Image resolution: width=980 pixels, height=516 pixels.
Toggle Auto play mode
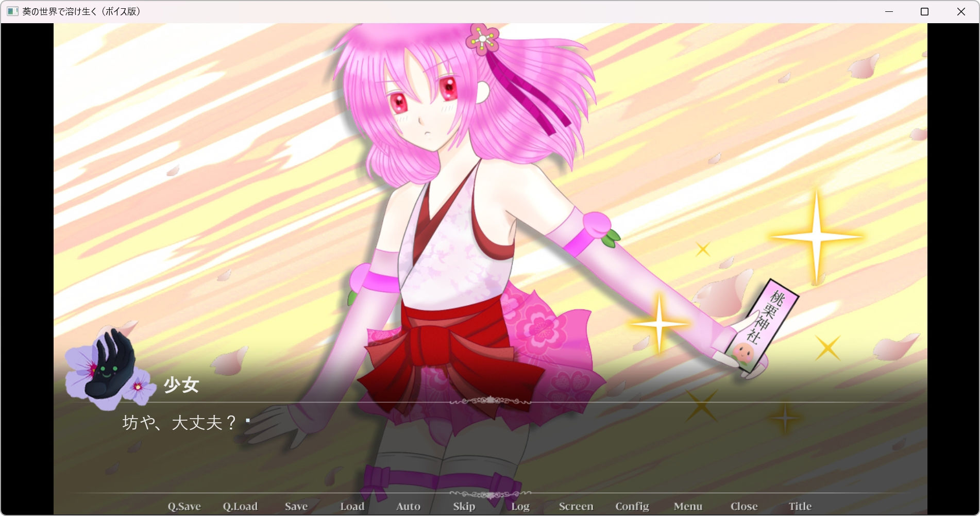click(x=408, y=506)
